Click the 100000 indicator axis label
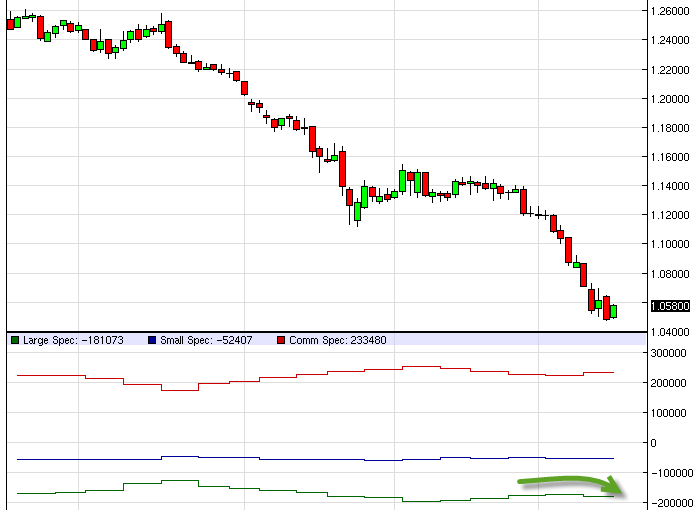This screenshot has height=510, width=699. pos(668,413)
